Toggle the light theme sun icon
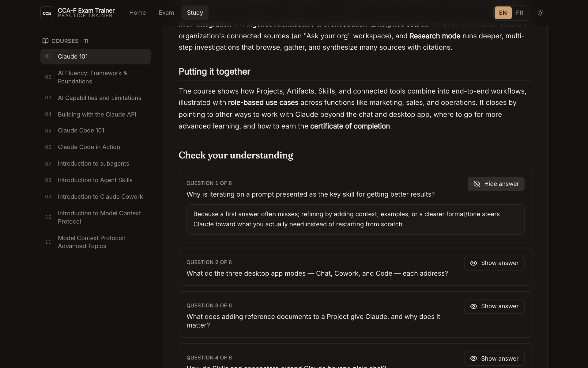This screenshot has height=368, width=588. click(x=540, y=13)
